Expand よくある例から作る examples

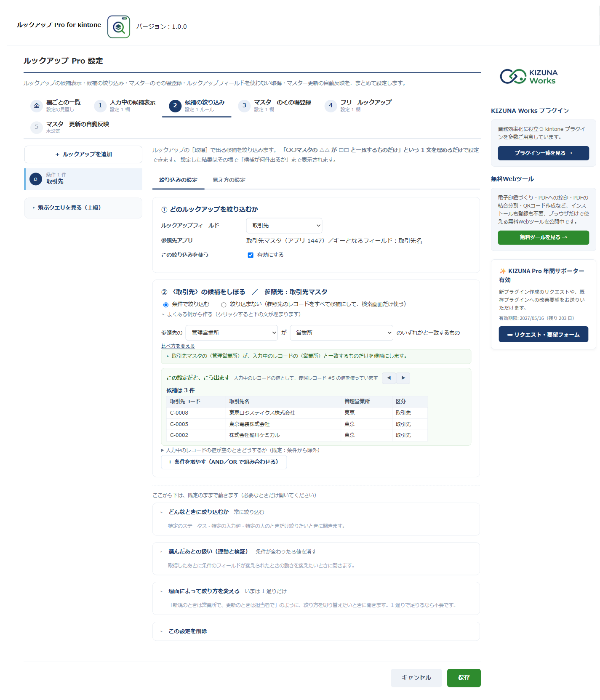coord(231,314)
